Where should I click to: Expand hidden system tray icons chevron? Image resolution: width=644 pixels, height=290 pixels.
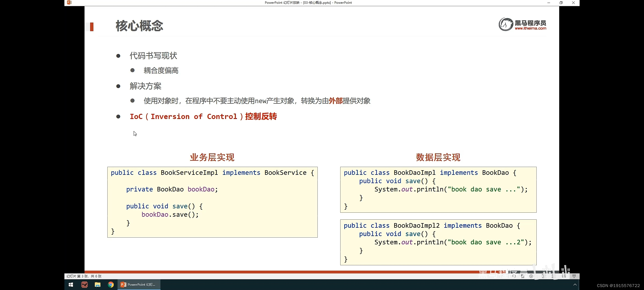(575, 285)
